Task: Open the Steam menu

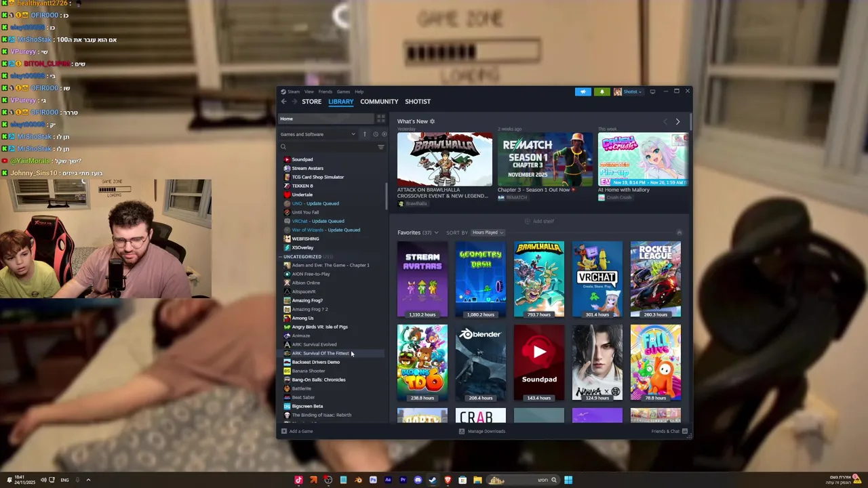Action: (x=294, y=91)
